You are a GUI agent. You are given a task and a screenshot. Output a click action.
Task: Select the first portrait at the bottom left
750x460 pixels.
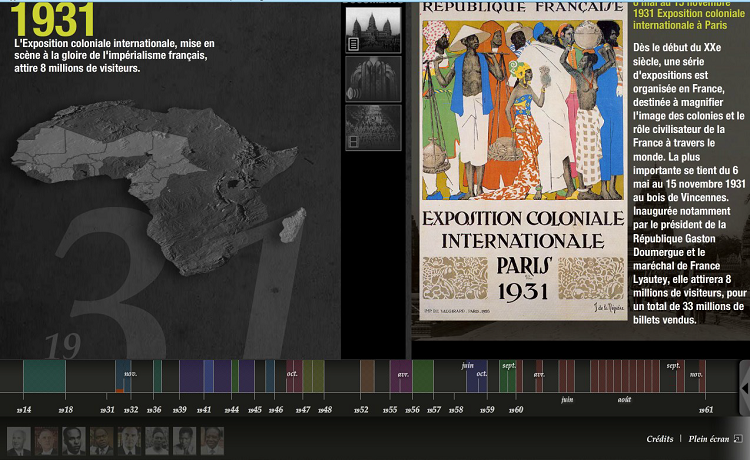point(19,441)
